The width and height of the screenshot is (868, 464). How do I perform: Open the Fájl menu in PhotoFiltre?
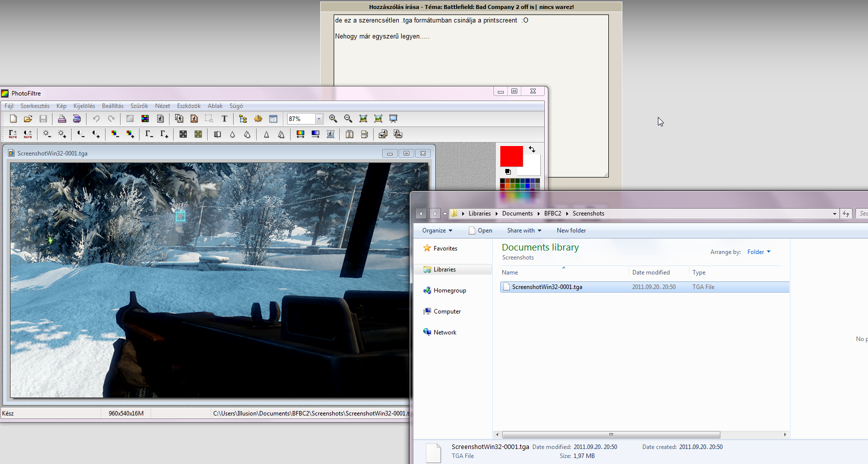coord(9,106)
